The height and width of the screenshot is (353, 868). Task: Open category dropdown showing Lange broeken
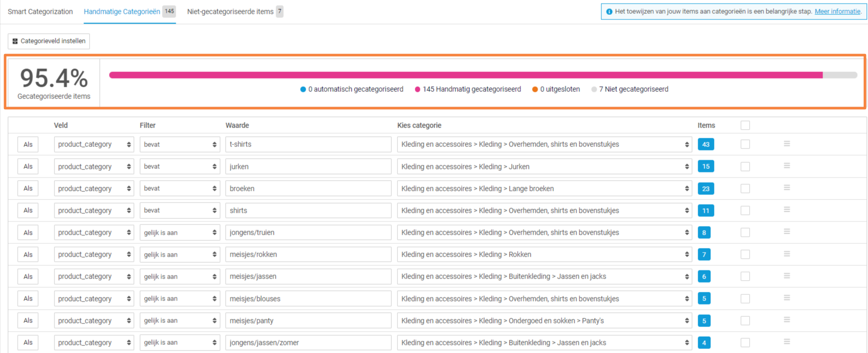click(544, 189)
